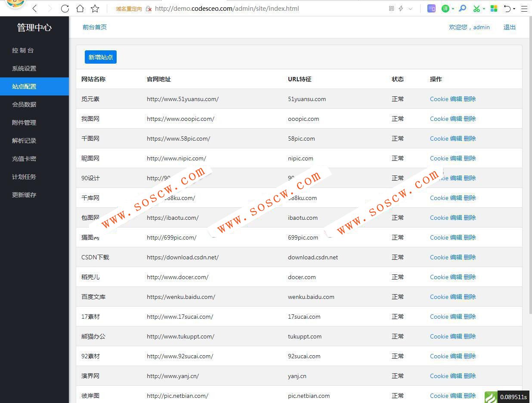Click 删除 for the 包图网 row

coord(470,218)
